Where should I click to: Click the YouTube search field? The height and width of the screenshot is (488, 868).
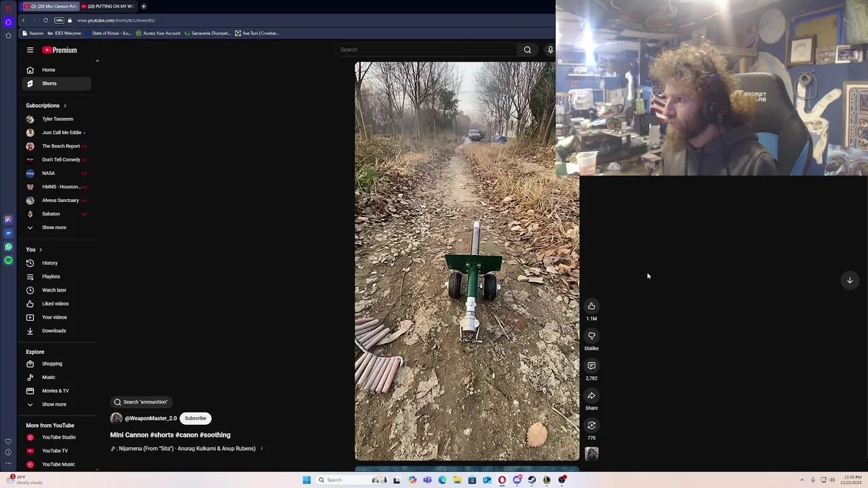427,49
